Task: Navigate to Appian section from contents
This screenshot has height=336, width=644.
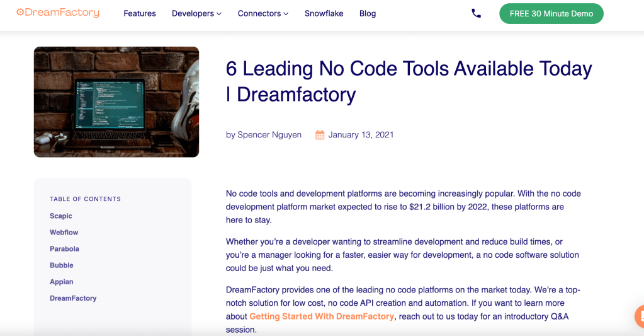Action: click(x=62, y=282)
